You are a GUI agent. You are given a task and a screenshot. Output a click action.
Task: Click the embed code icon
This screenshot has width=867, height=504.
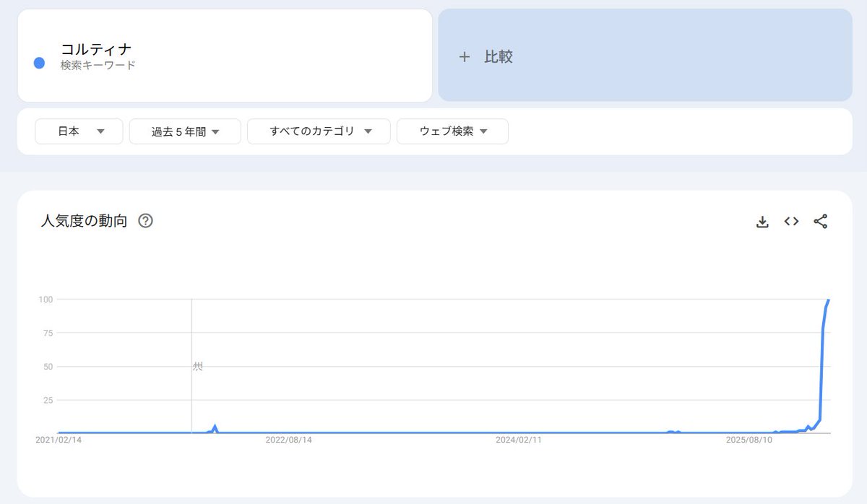791,222
